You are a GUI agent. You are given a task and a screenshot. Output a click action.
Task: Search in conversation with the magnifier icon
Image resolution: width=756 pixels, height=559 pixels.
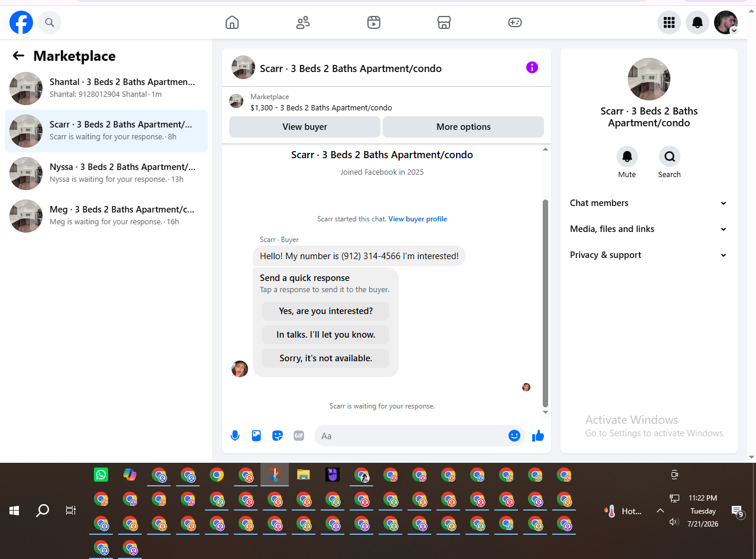670,156
